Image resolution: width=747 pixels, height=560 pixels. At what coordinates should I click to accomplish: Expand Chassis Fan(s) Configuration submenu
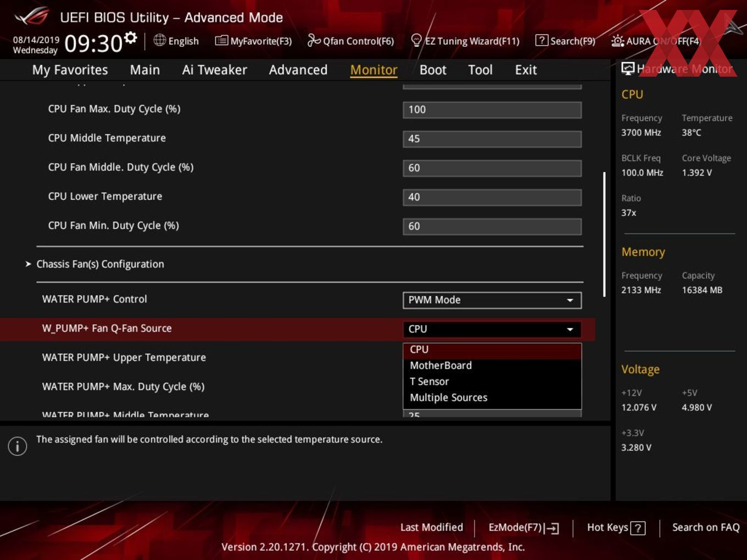100,264
